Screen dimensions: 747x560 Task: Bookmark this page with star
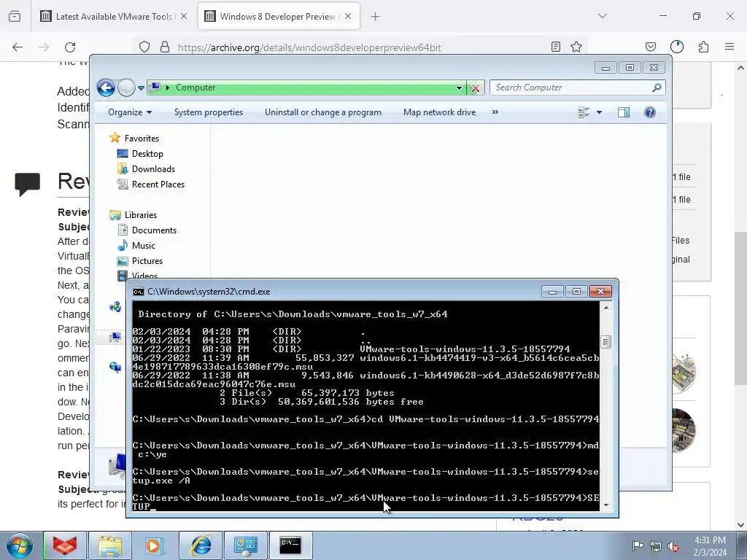pos(576,47)
